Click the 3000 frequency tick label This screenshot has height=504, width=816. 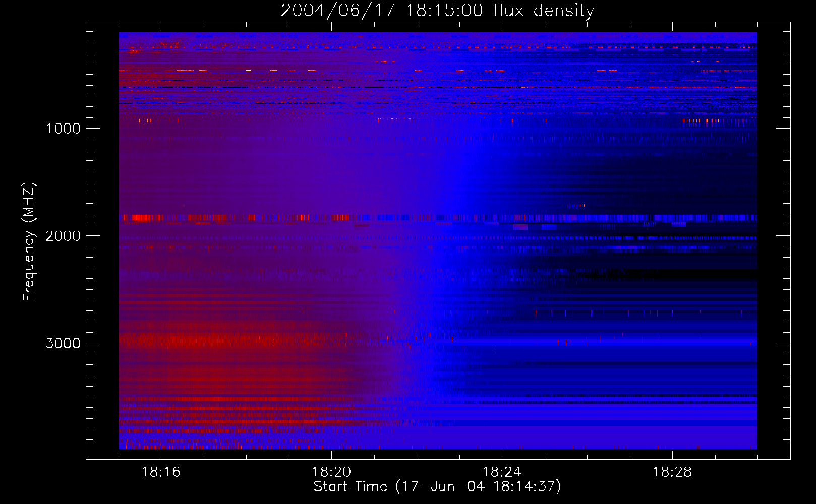(x=63, y=343)
